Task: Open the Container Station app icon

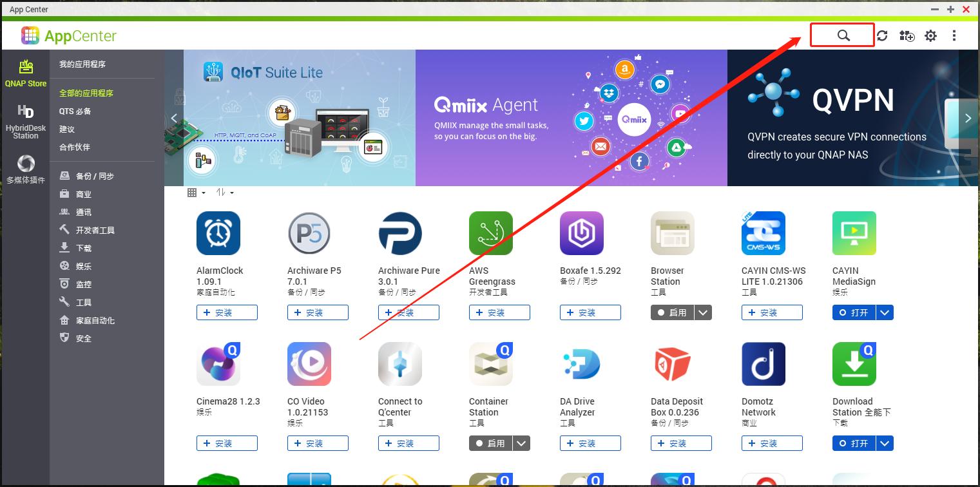Action: pyautogui.click(x=491, y=364)
